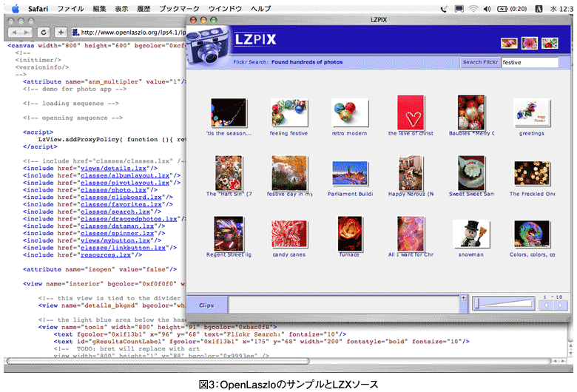Viewport: 577px width, 392px height.
Task: Click the Clips label button
Action: pos(206,305)
